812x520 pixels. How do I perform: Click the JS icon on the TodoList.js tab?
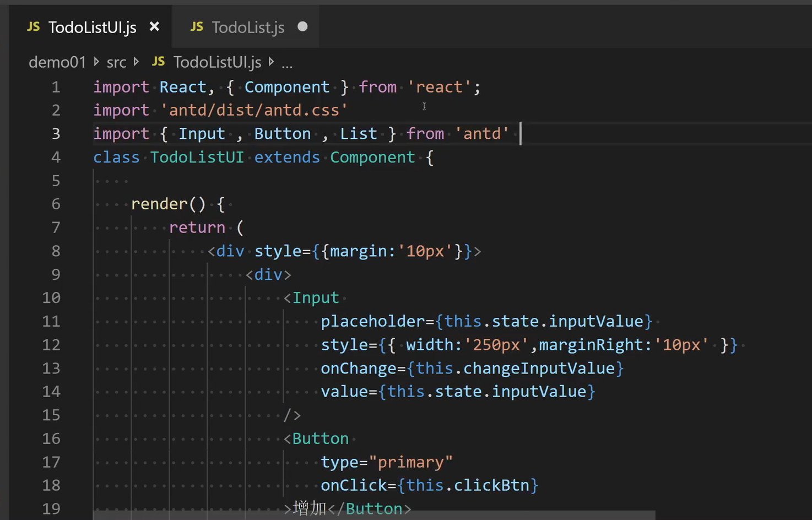pyautogui.click(x=197, y=27)
